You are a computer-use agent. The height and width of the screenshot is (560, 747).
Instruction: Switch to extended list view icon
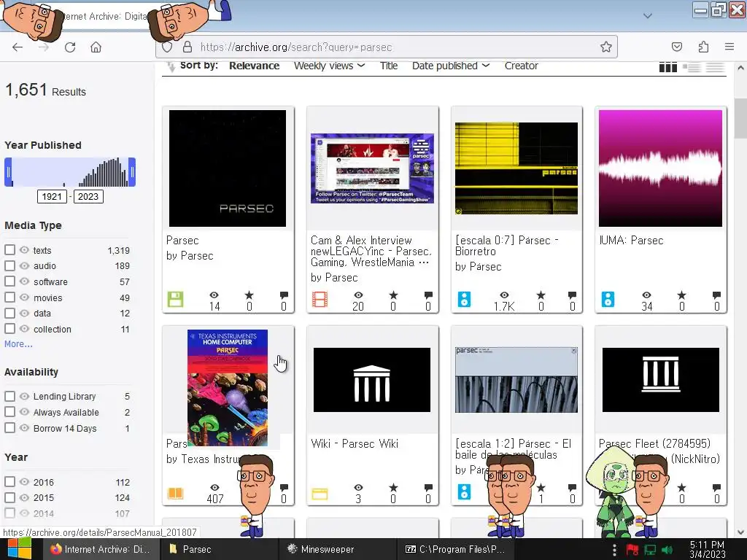coord(692,67)
